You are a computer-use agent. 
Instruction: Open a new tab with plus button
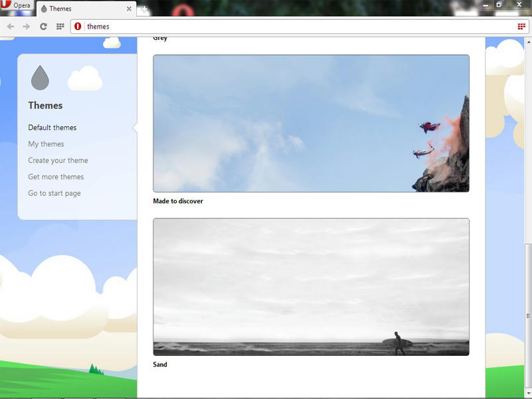coord(144,9)
